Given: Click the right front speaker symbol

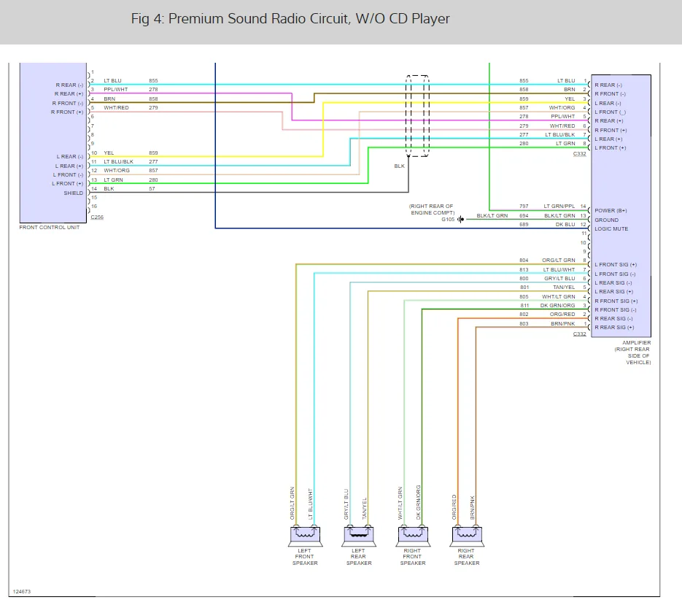Looking at the screenshot, I should (x=413, y=536).
